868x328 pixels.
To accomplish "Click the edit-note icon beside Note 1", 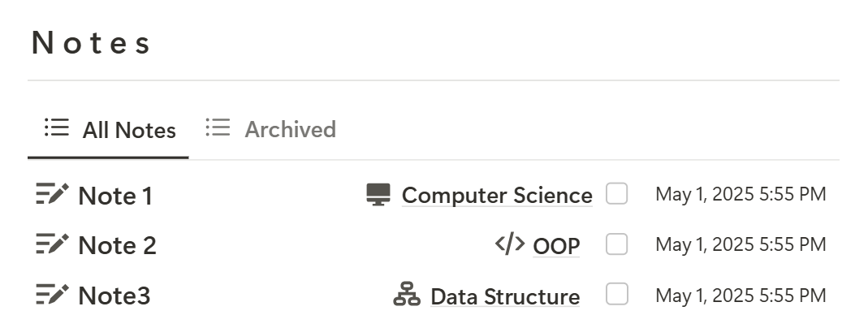I will 53,194.
